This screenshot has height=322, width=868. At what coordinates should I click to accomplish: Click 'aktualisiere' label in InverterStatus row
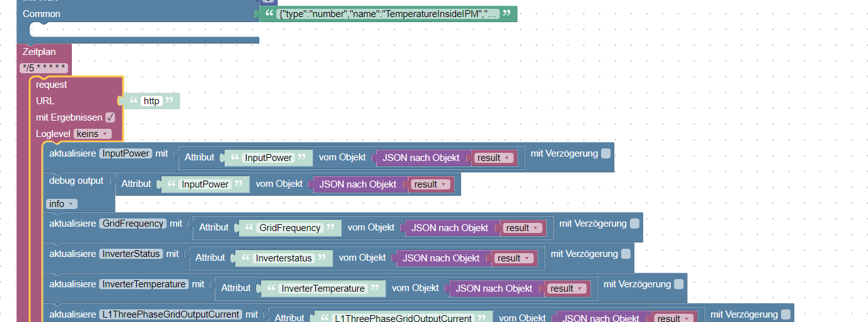tap(73, 254)
